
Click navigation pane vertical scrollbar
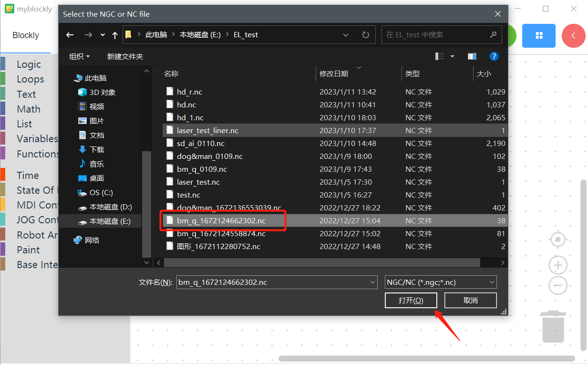pyautogui.click(x=146, y=204)
